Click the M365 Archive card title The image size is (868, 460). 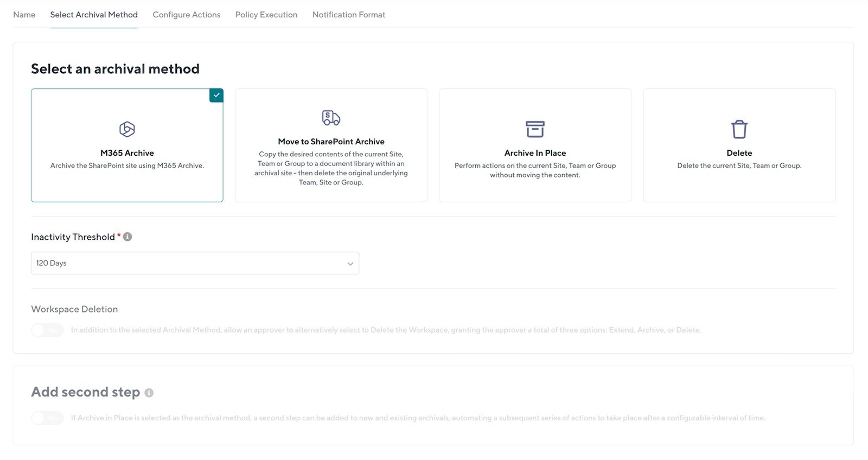127,153
